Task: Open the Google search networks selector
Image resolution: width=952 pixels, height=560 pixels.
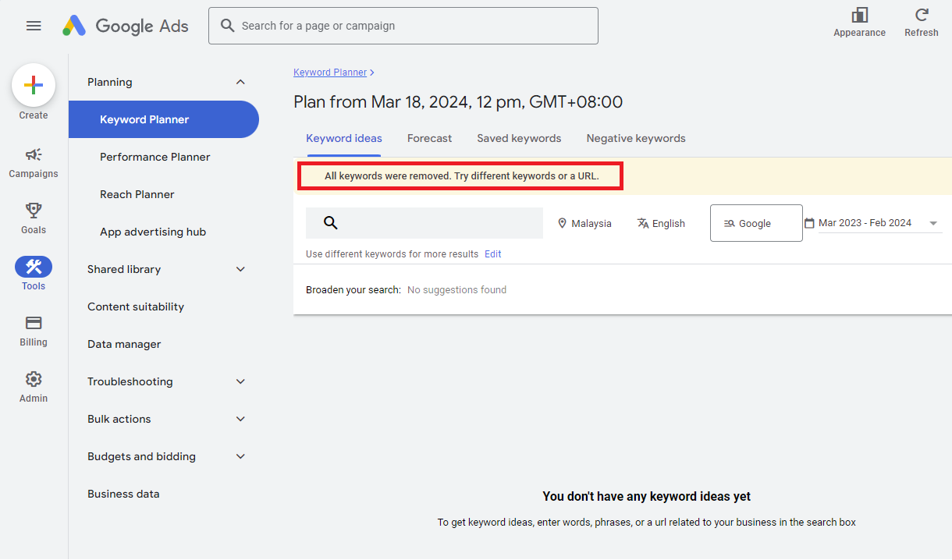Action: click(x=756, y=223)
